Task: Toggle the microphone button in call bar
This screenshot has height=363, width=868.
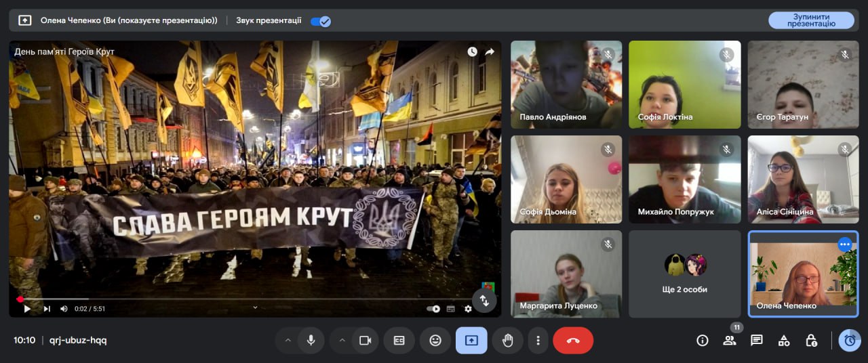Action: point(311,341)
